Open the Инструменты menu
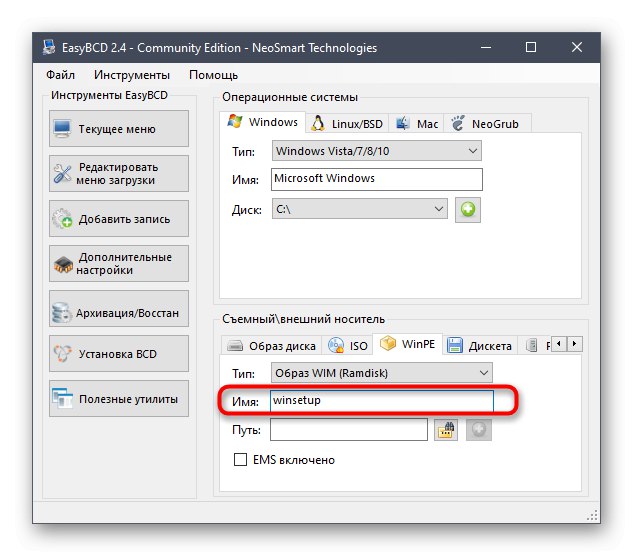 click(132, 75)
